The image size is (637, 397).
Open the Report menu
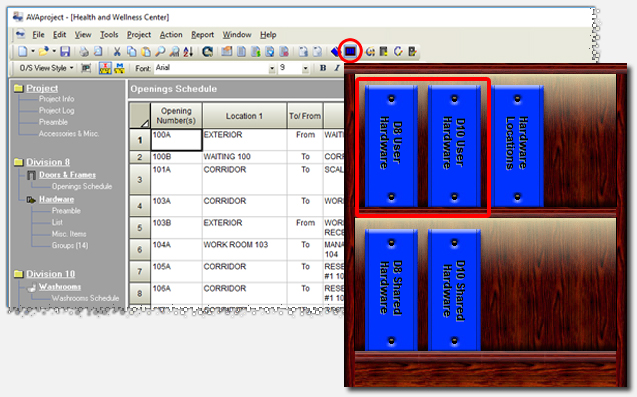click(202, 35)
